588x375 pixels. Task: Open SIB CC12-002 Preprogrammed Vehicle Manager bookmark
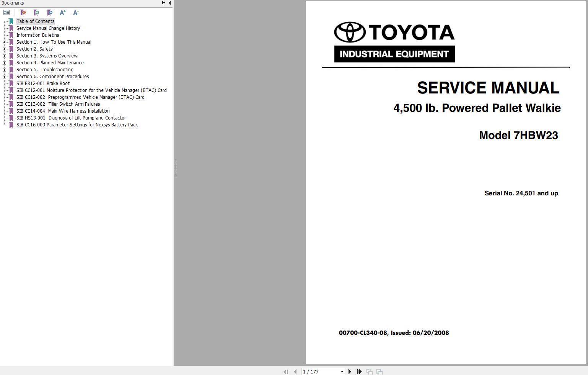pyautogui.click(x=80, y=97)
